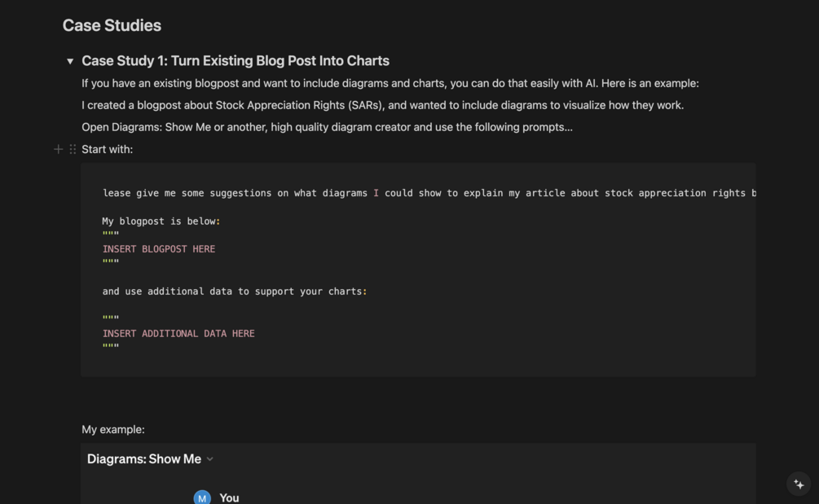The image size is (819, 504).
Task: Click the plus icon to add a block
Action: pos(58,149)
